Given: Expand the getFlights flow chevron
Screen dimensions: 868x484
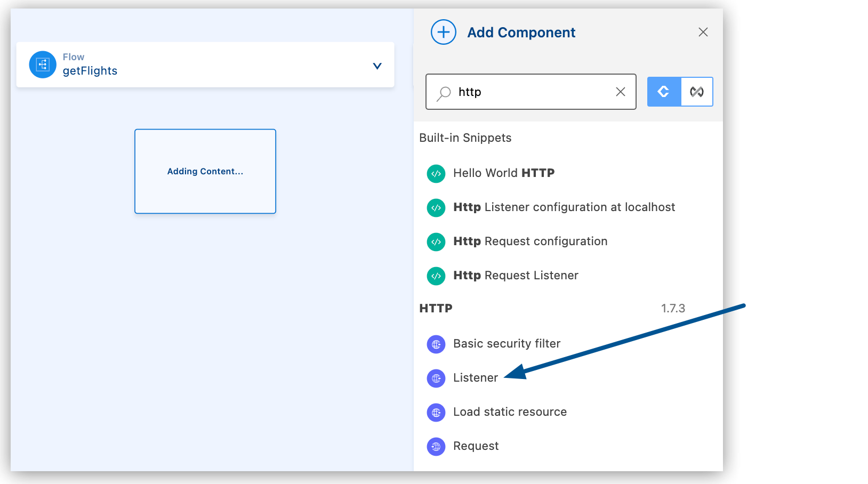Looking at the screenshot, I should (x=377, y=65).
